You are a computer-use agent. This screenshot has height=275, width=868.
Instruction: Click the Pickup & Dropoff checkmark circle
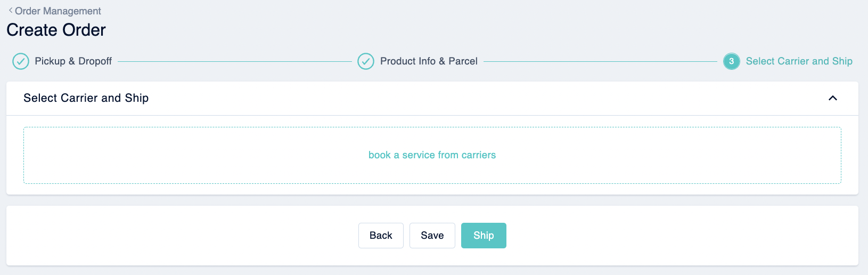pyautogui.click(x=21, y=61)
